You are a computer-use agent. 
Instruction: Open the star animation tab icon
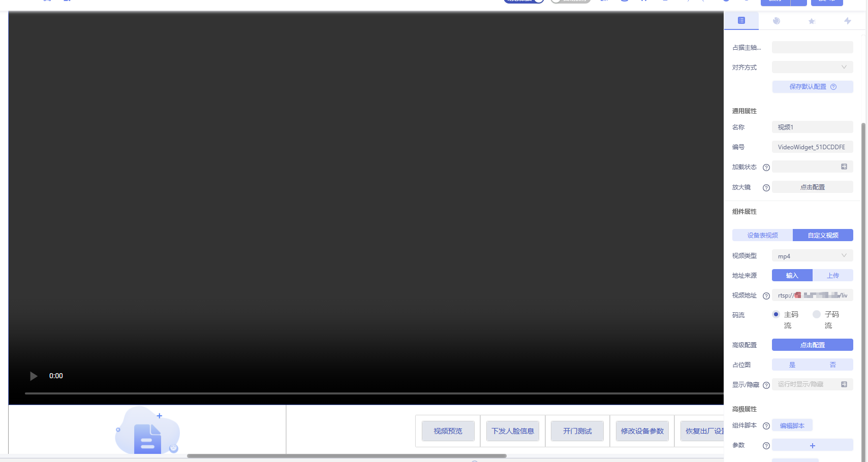pyautogui.click(x=812, y=21)
